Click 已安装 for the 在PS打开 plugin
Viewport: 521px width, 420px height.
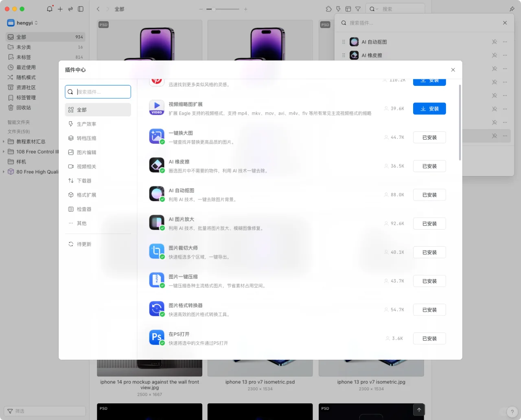[x=429, y=339]
